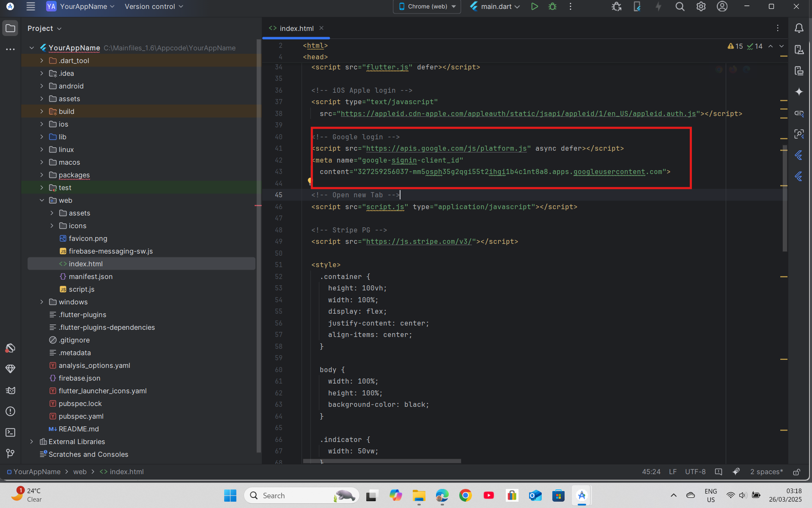Open Google Chrome from the taskbar
This screenshot has width=812, height=508.
coord(465,495)
